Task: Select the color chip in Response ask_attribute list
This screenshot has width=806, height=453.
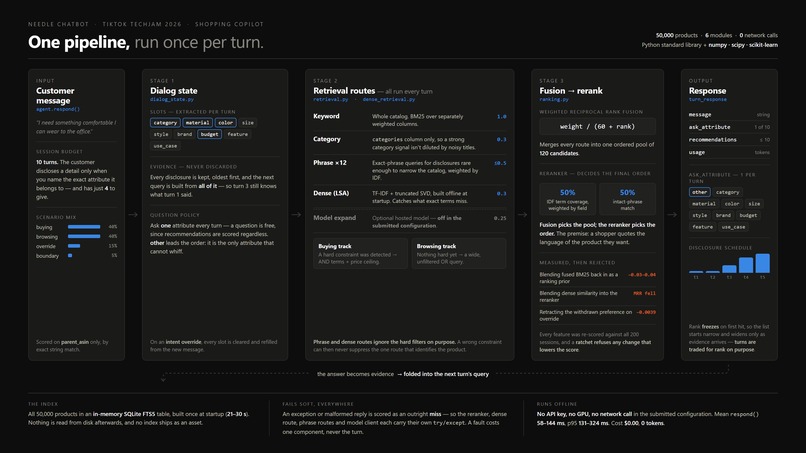Action: tap(732, 204)
